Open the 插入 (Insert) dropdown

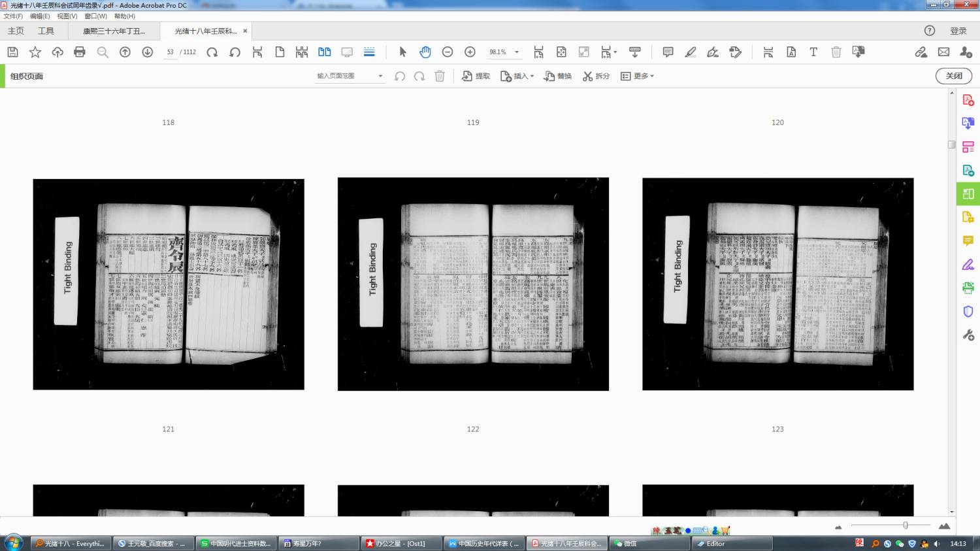pos(517,76)
